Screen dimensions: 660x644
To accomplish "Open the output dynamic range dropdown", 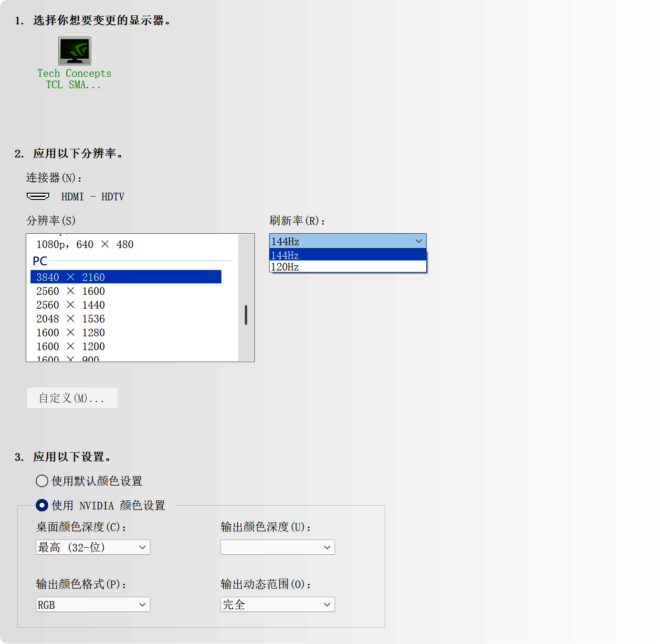I will point(278,605).
